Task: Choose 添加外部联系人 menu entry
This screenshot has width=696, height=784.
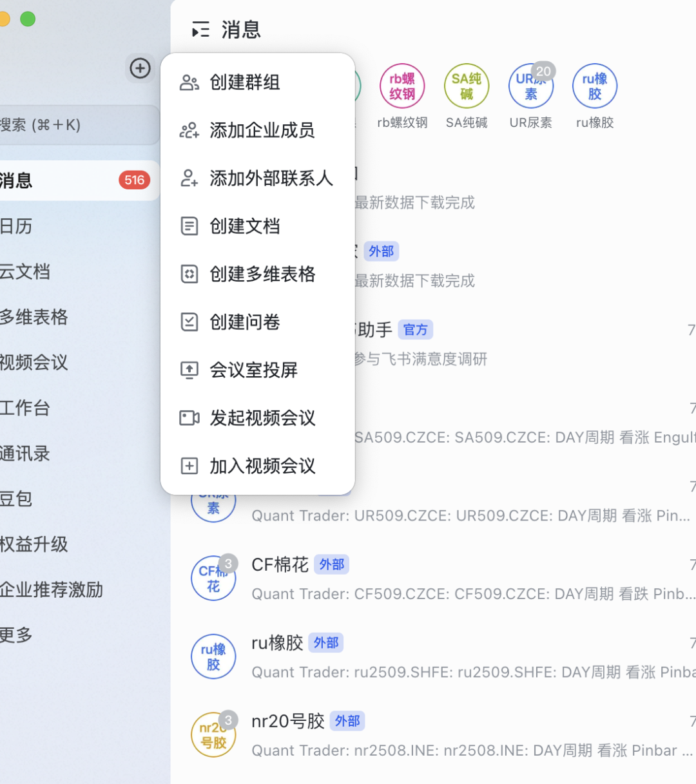Action: (258, 178)
